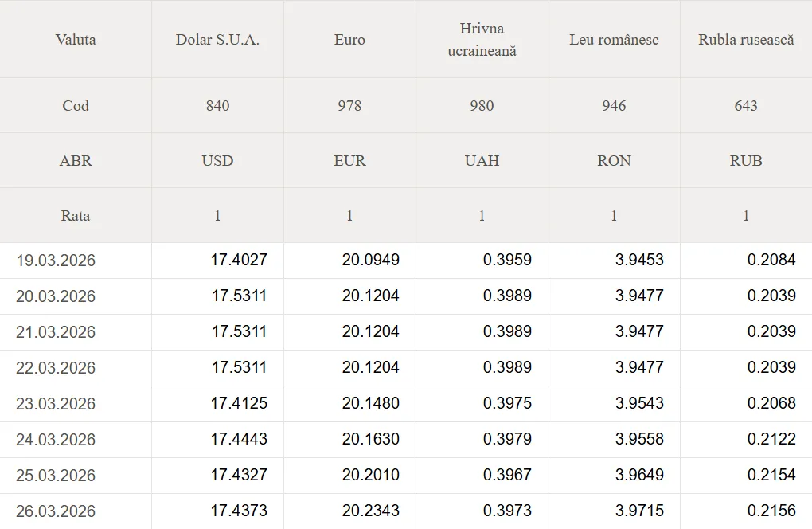Select the Hrivna ucraineană header cell

coord(482,40)
